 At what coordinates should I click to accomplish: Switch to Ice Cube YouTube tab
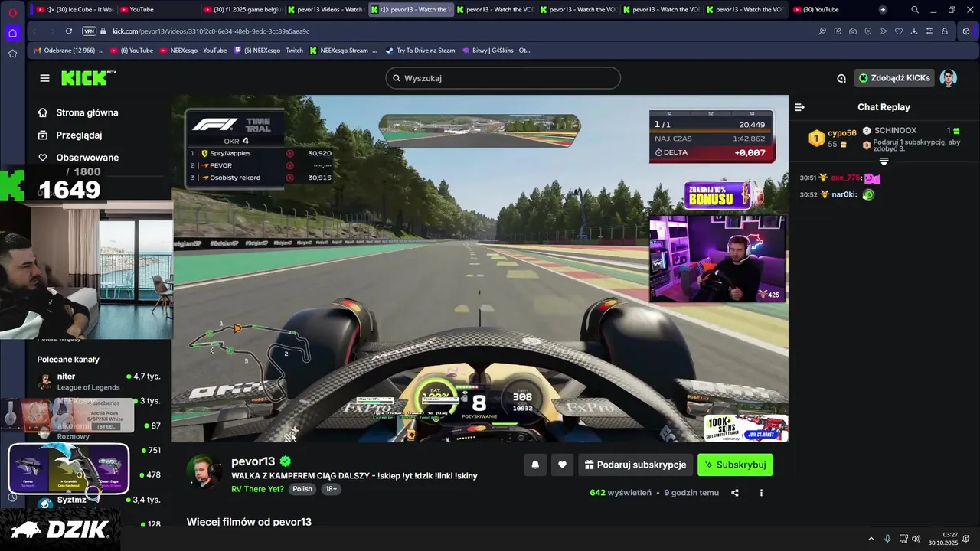coord(75,10)
